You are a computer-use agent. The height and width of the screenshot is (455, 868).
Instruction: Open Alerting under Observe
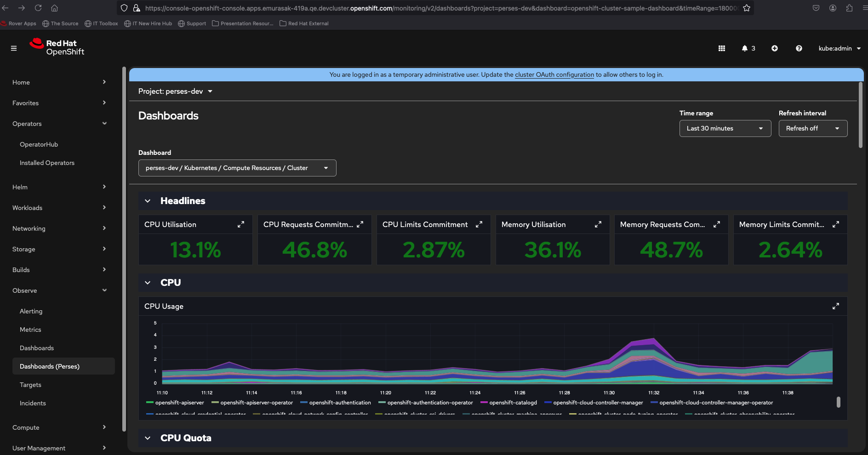(31, 311)
